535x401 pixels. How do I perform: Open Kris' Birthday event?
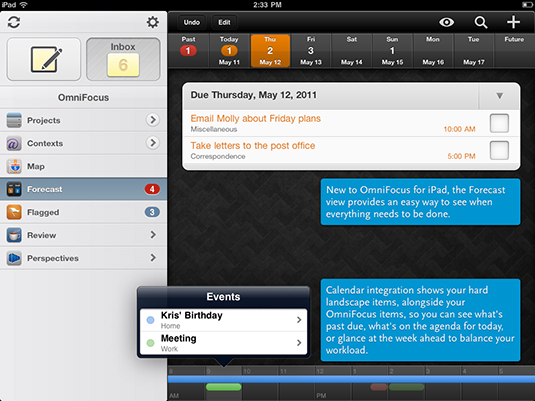[223, 320]
